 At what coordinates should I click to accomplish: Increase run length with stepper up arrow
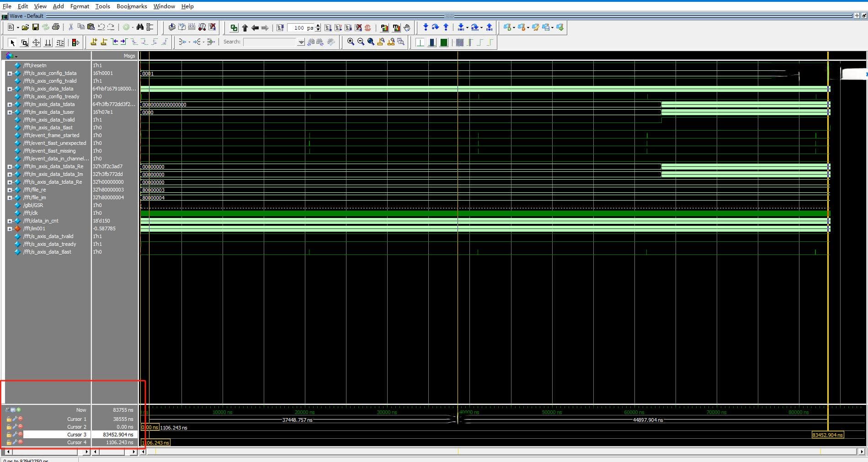pos(318,26)
